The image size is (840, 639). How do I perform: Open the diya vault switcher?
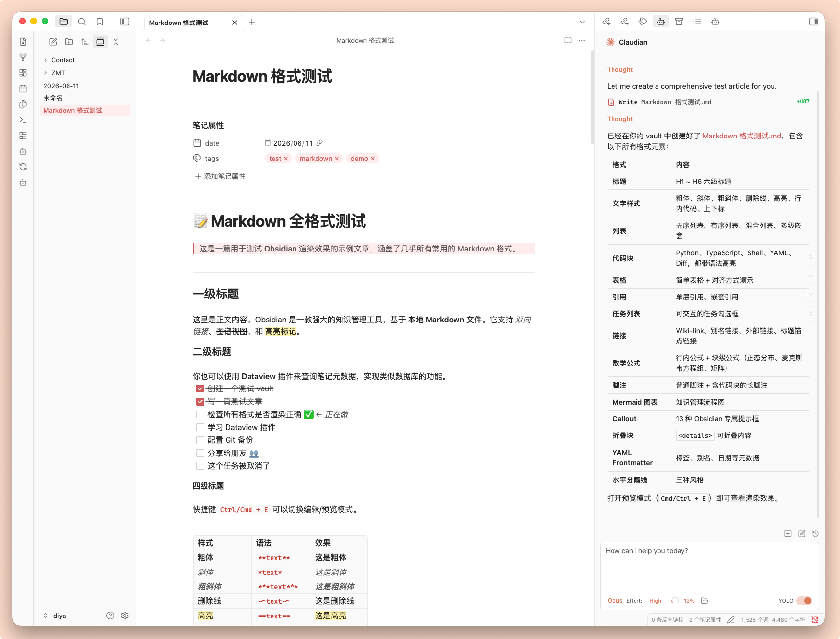pos(55,616)
